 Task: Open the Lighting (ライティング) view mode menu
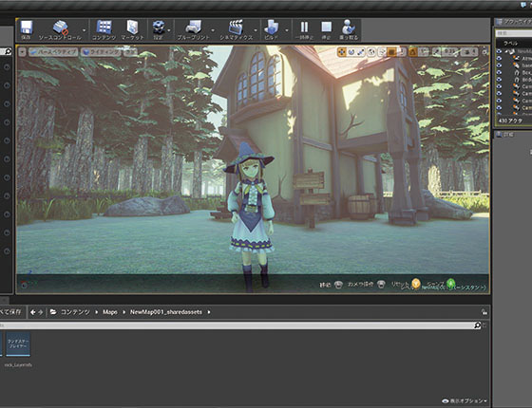(x=101, y=52)
